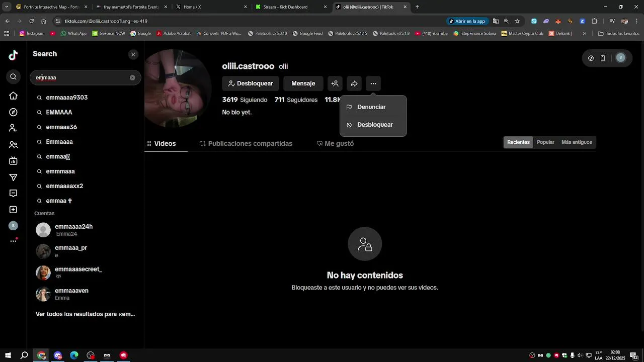Open the Instagram bookmark
The image size is (644, 362).
click(32, 34)
